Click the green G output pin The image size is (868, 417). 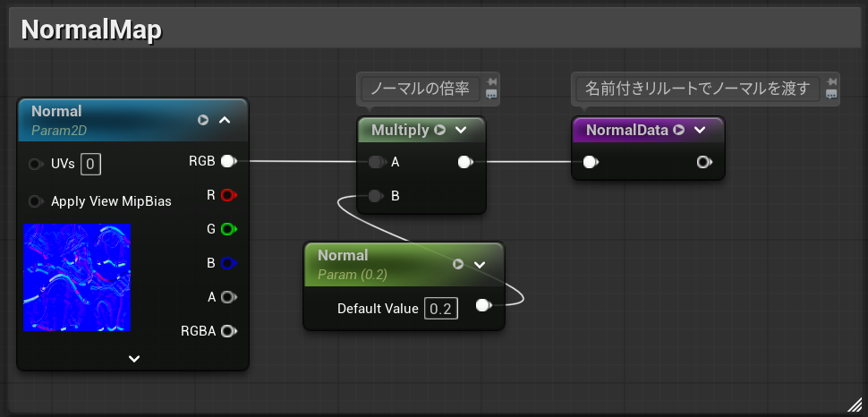[x=228, y=229]
